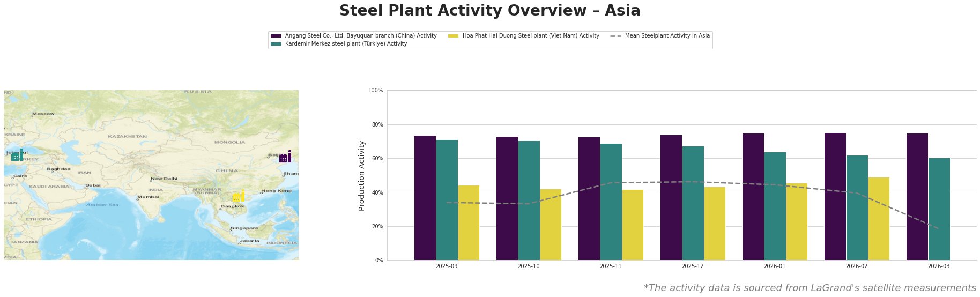Click the yellow factory icon in Viet Nam

[x=239, y=196]
